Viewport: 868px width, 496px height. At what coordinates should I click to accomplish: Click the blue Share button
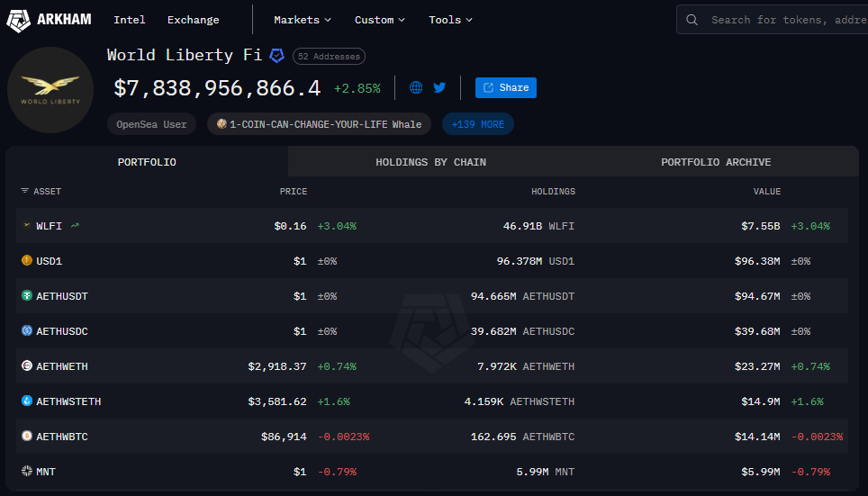pyautogui.click(x=506, y=87)
